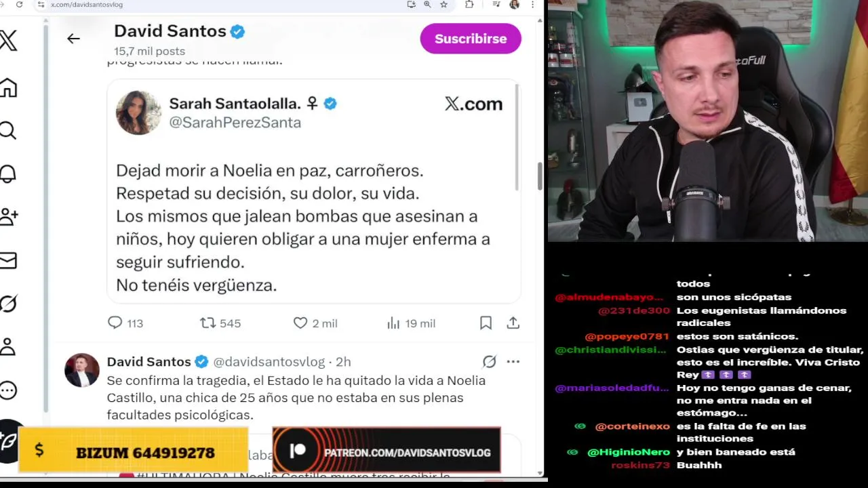Open Grok icon in sidebar
This screenshot has height=488, width=868.
point(7,304)
